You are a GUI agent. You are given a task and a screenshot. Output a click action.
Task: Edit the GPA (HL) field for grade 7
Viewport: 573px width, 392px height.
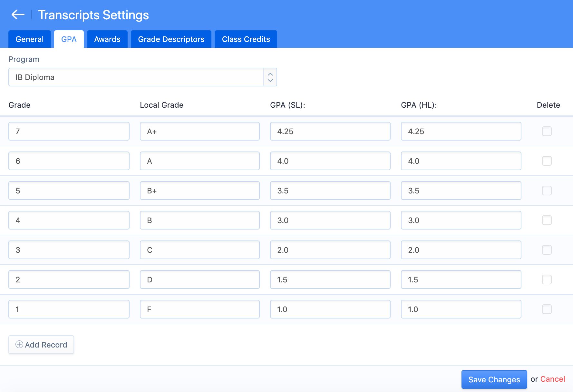click(461, 131)
